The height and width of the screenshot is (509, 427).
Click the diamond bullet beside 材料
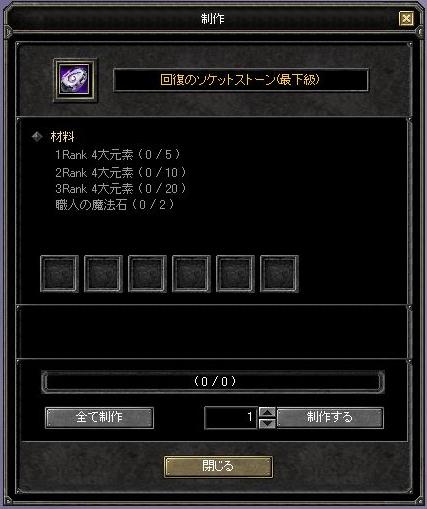[x=37, y=137]
